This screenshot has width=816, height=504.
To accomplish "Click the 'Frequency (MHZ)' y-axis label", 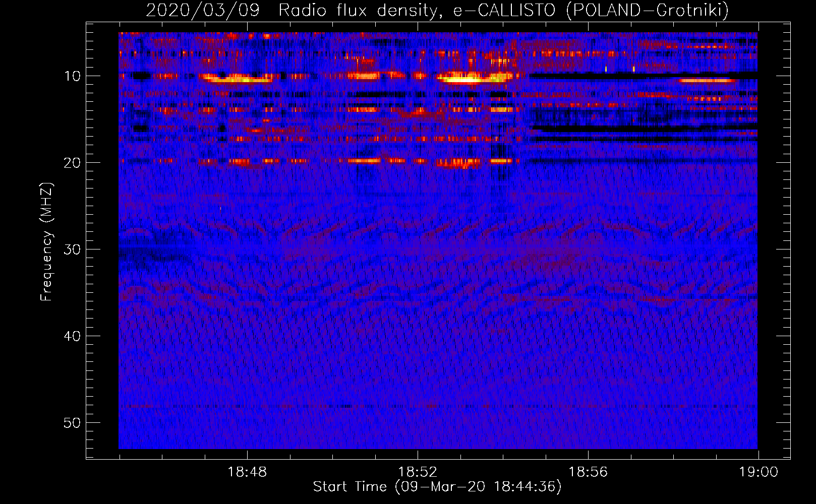I will coord(46,242).
